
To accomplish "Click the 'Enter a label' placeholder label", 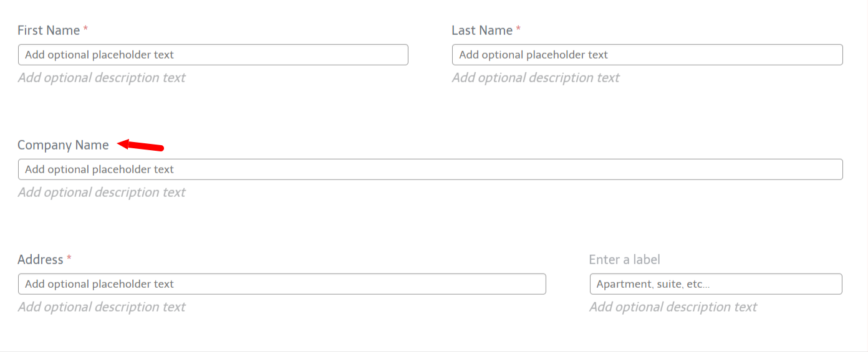I will click(x=624, y=260).
